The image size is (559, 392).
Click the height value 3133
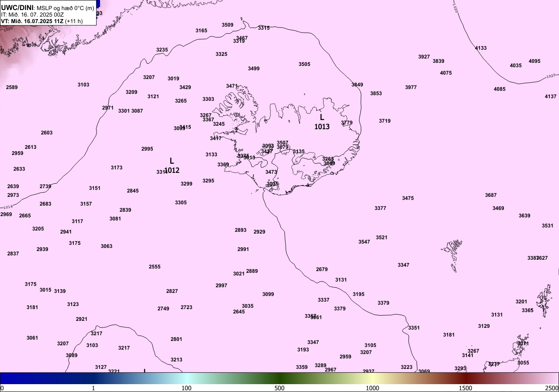(211, 155)
